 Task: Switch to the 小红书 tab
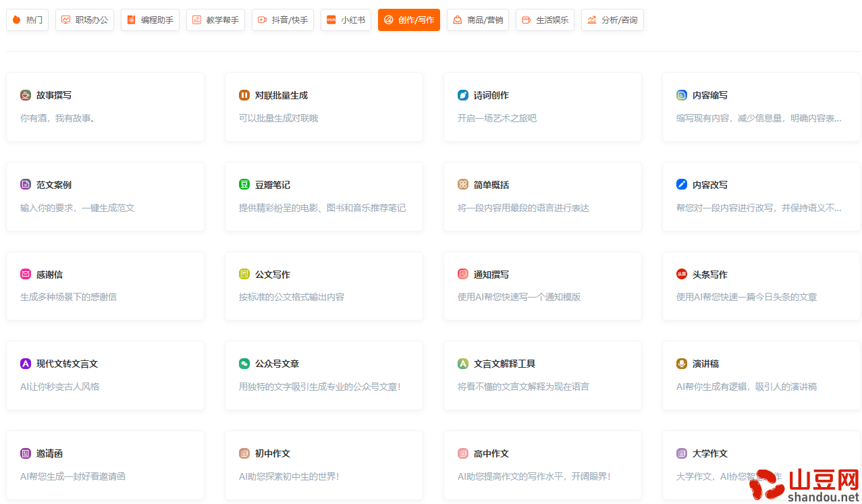coord(346,20)
